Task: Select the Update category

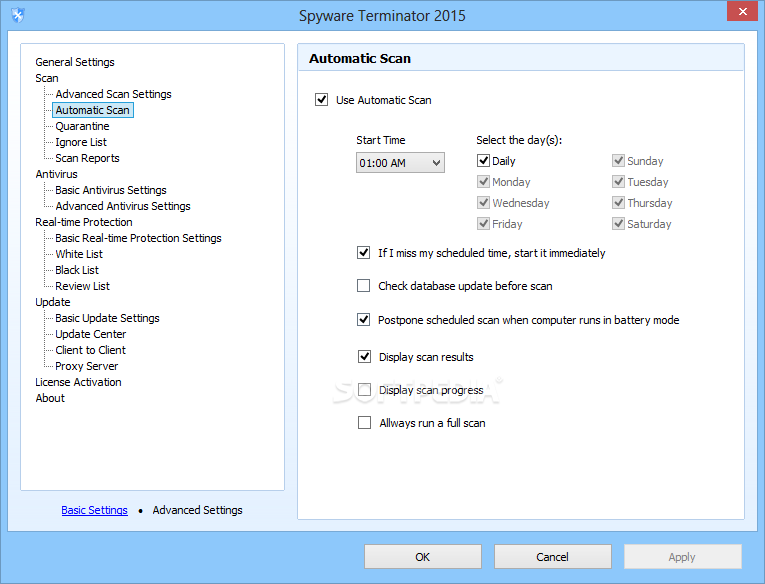Action: [x=53, y=302]
